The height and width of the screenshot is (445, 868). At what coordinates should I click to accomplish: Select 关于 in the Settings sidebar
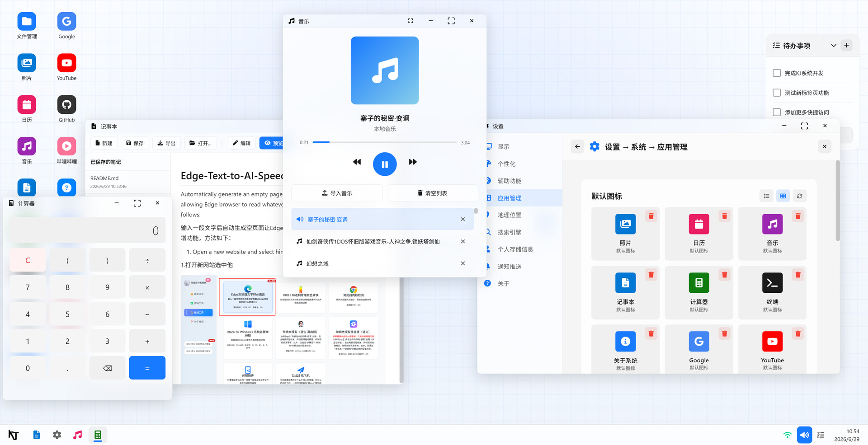520,283
